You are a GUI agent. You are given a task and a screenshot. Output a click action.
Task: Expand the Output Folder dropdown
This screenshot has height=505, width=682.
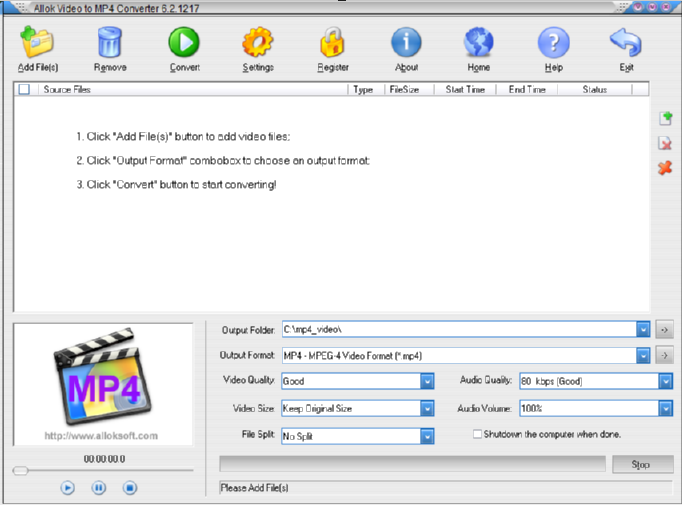tap(643, 330)
